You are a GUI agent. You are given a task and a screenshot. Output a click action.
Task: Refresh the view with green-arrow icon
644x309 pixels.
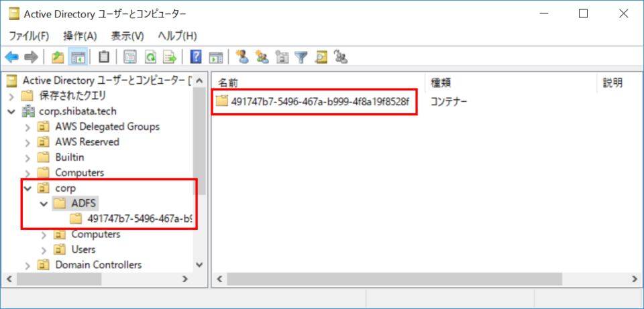pos(150,58)
